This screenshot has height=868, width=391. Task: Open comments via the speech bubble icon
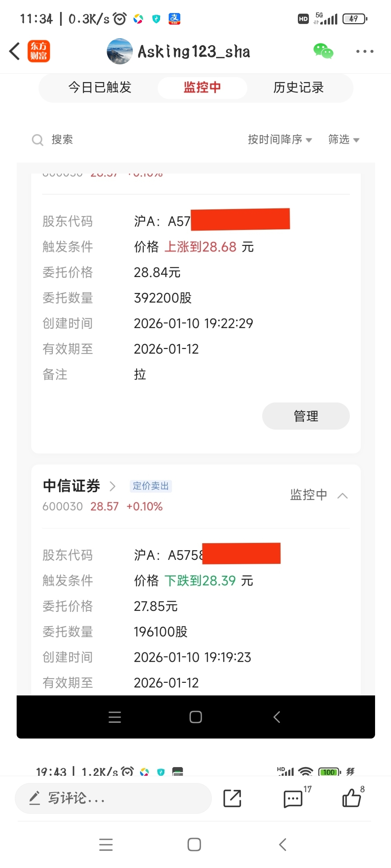[x=293, y=799]
